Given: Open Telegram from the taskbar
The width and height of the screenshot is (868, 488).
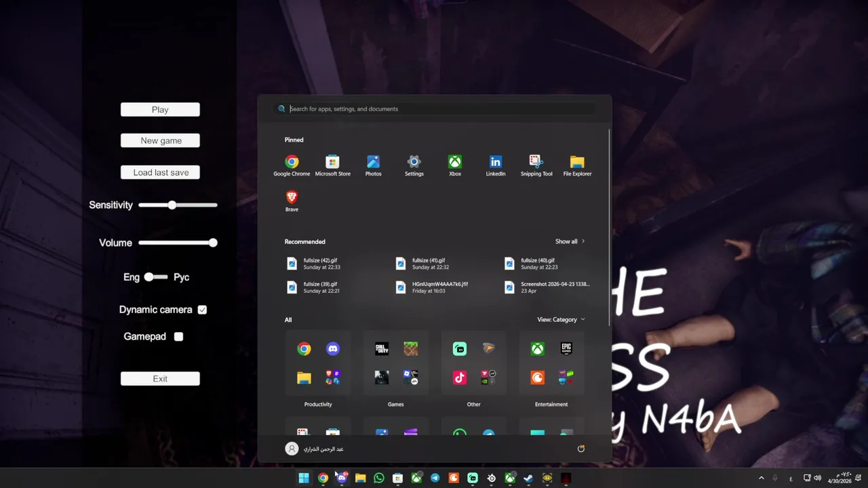Looking at the screenshot, I should tap(435, 478).
